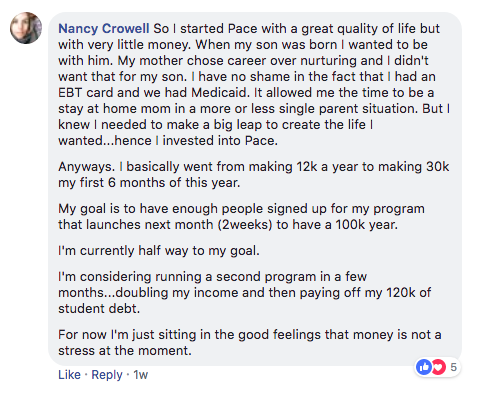View the reaction count of 5
The width and height of the screenshot is (495, 394).
pos(453,367)
